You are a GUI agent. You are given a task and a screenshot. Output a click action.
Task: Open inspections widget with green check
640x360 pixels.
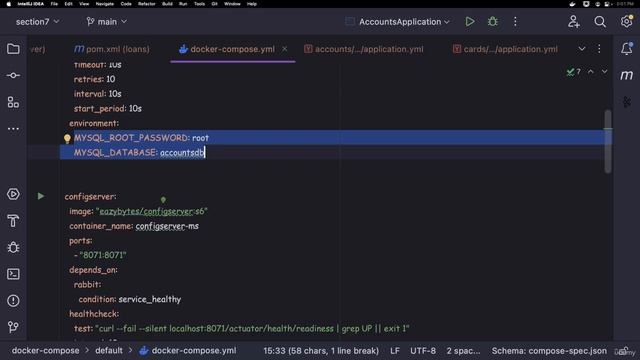tap(573, 72)
